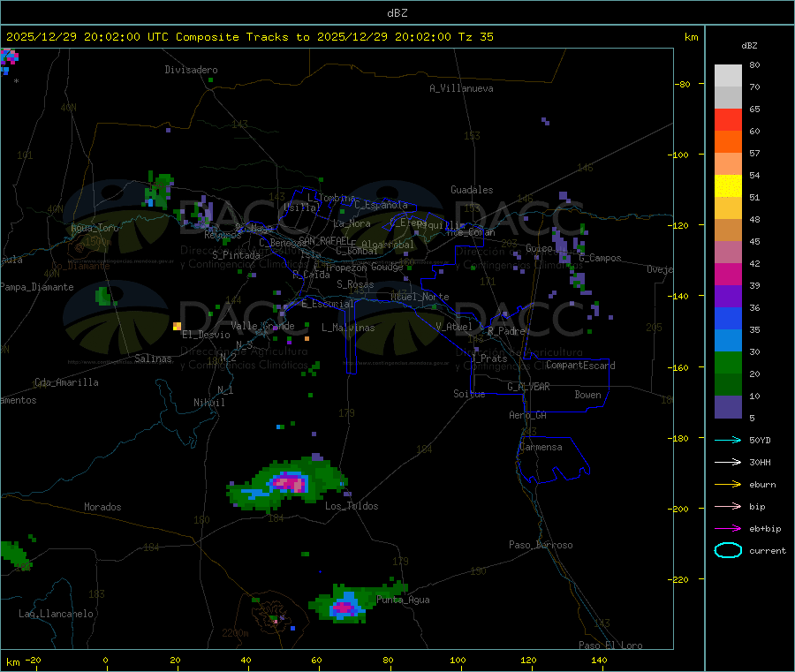795x672 pixels.
Task: Click the 'CompantEscard' map label
Action: coord(580,366)
